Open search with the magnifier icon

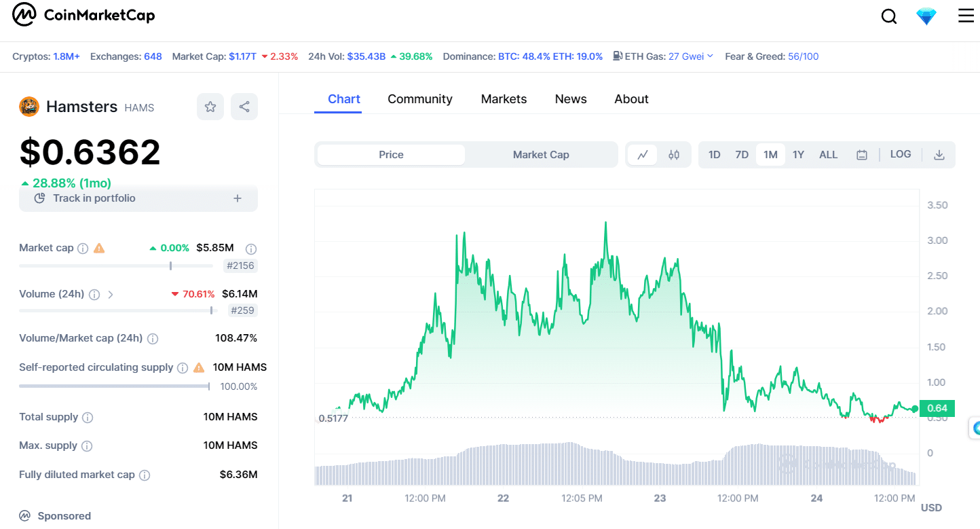click(888, 16)
